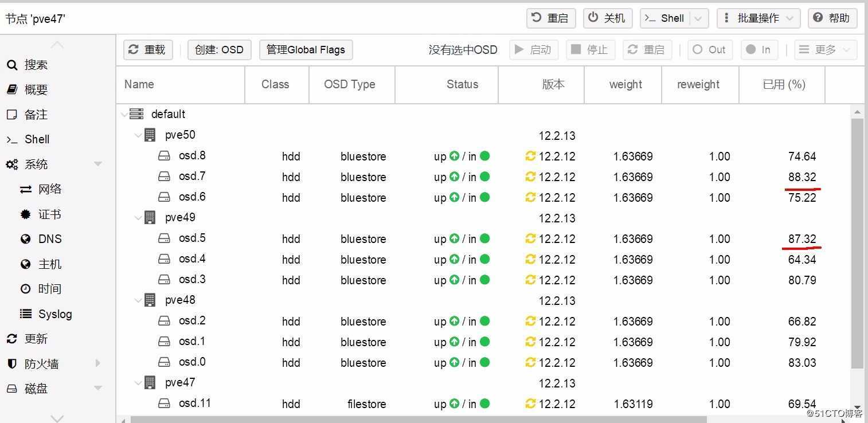Select the osd.1 row
This screenshot has width=868, height=423.
pyautogui.click(x=483, y=342)
